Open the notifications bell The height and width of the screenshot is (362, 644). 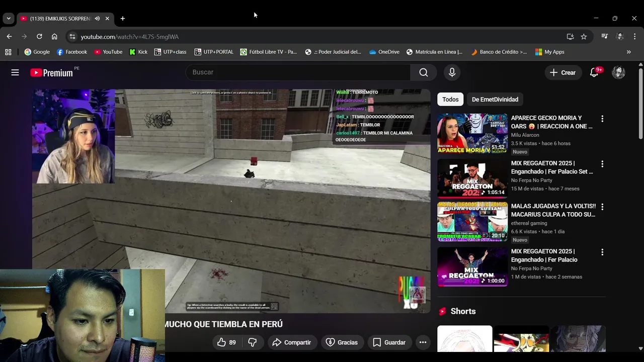point(594,72)
